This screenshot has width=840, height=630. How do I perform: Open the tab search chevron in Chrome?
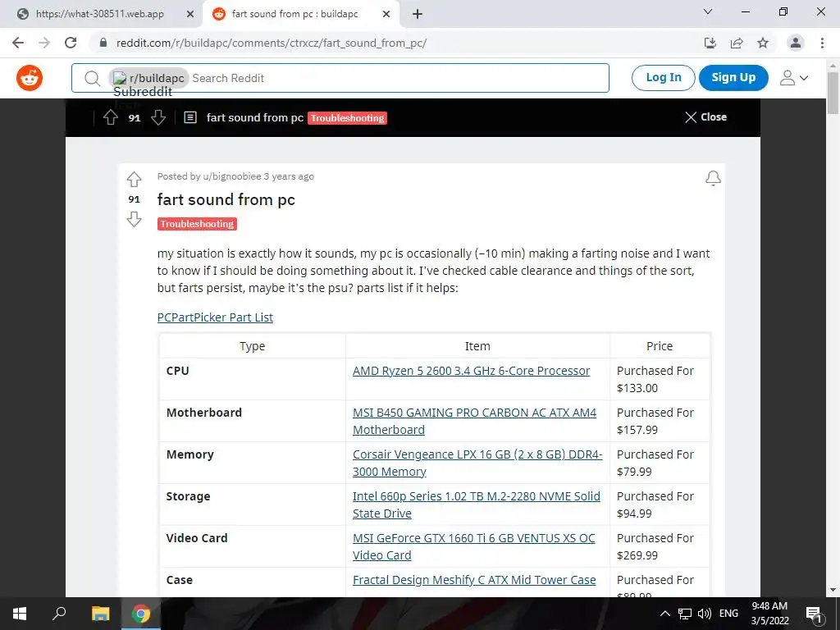tap(708, 11)
